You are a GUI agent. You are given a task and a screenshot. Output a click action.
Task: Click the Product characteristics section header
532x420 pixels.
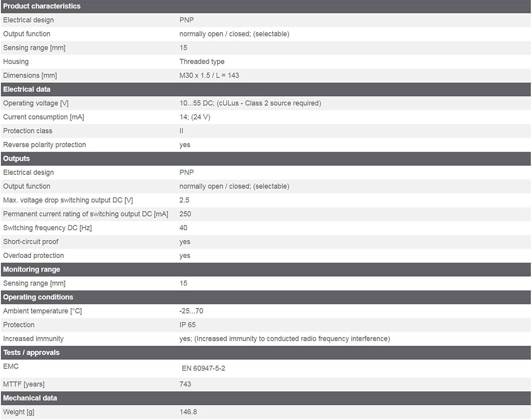click(266, 6)
